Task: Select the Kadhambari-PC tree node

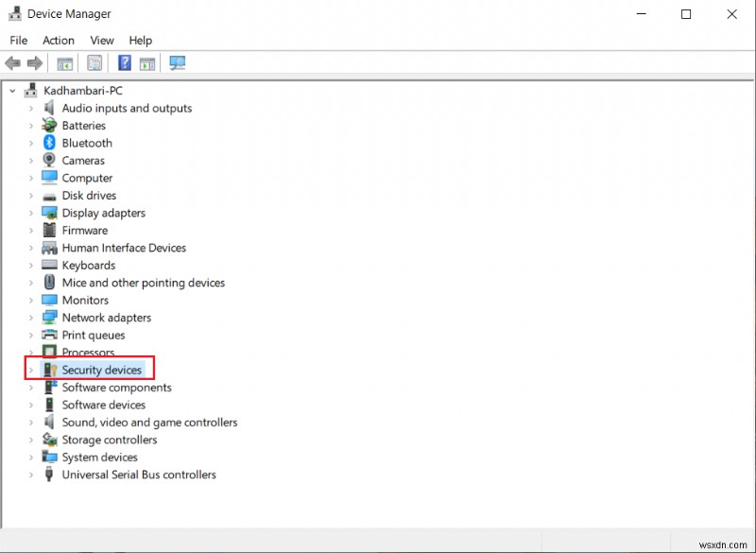Action: click(83, 91)
